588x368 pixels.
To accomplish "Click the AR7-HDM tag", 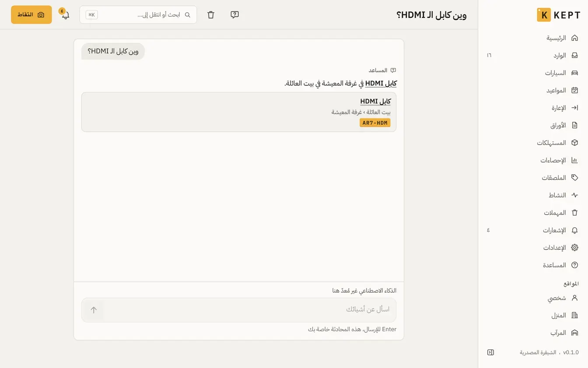I will [375, 123].
